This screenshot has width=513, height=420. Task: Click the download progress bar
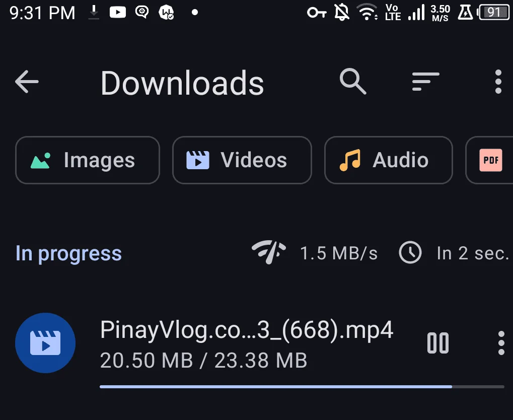coord(302,387)
